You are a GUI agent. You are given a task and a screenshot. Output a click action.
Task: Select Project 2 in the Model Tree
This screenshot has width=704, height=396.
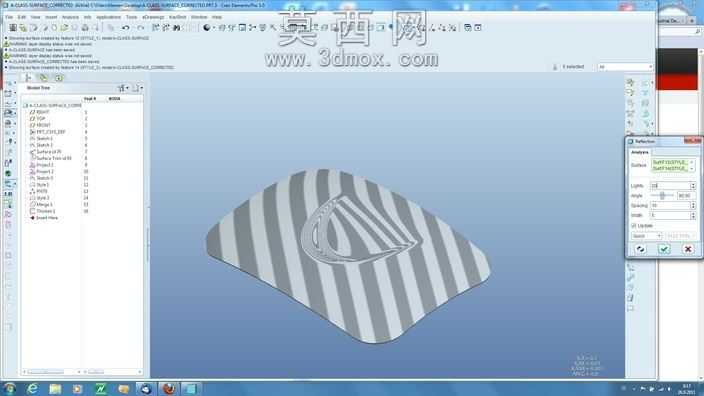click(44, 172)
